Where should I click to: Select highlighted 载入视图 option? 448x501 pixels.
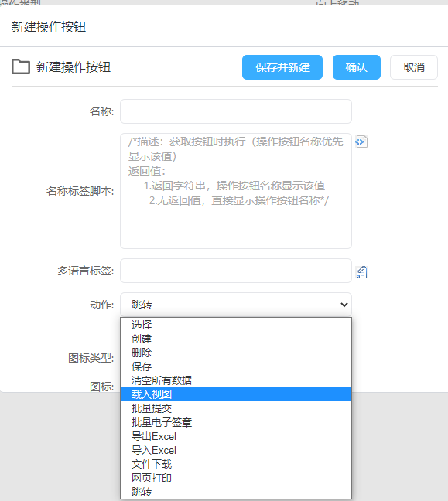pyautogui.click(x=236, y=394)
